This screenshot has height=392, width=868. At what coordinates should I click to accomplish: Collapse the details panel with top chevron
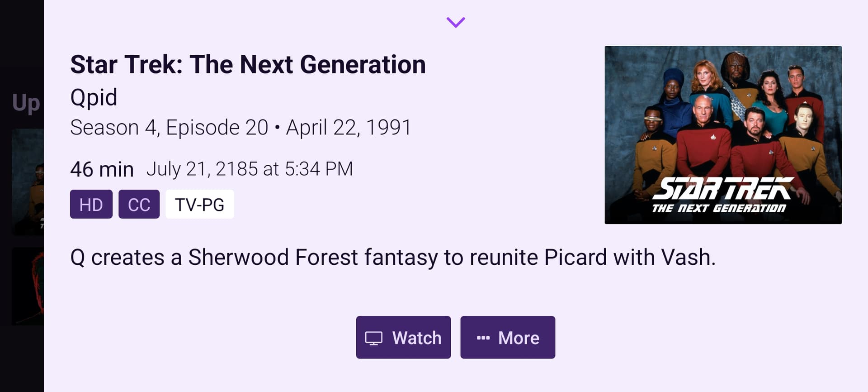[455, 22]
